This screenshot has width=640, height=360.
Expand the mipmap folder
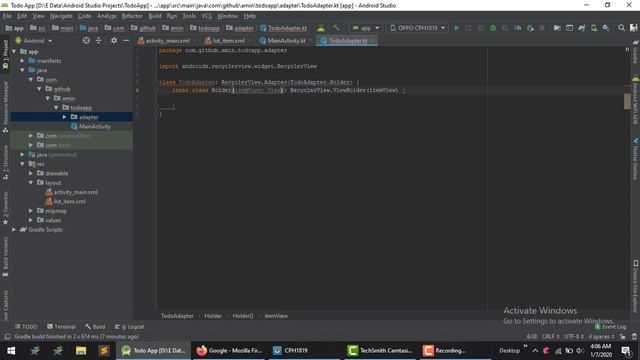tap(31, 211)
